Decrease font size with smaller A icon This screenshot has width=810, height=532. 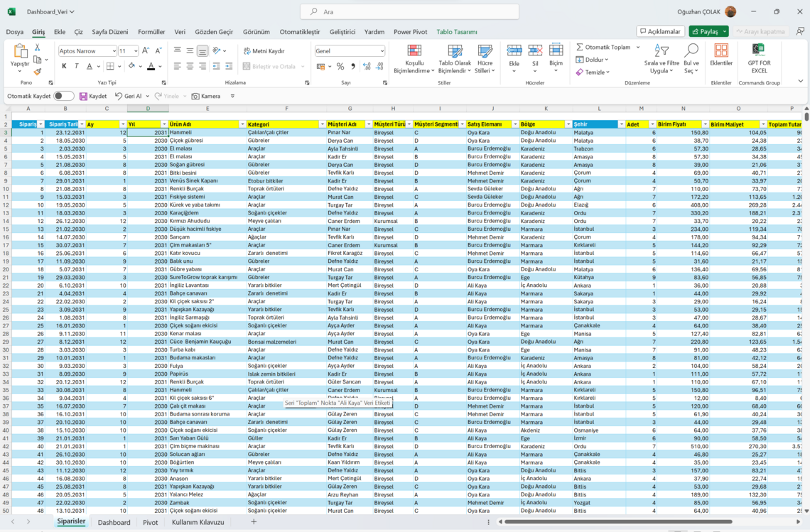(x=158, y=50)
